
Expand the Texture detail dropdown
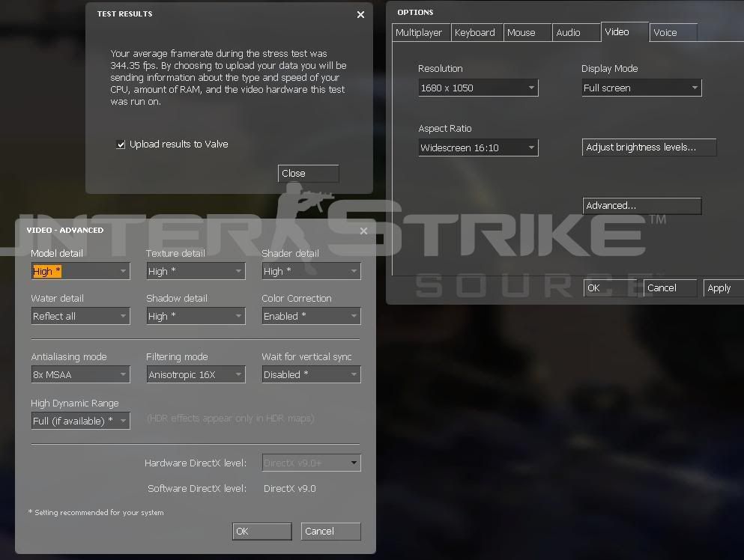click(196, 271)
